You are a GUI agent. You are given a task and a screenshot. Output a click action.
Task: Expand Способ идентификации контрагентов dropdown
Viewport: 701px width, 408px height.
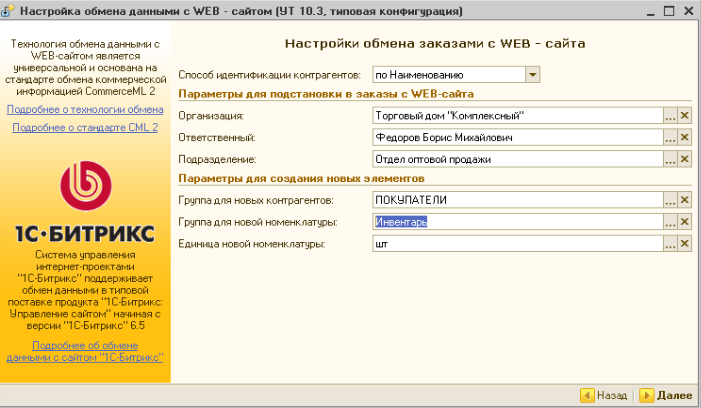532,74
